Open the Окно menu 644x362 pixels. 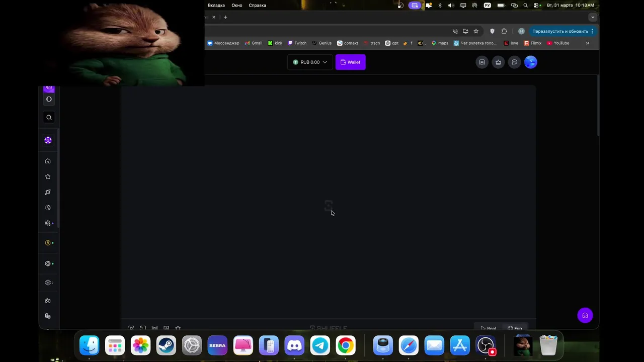237,5
